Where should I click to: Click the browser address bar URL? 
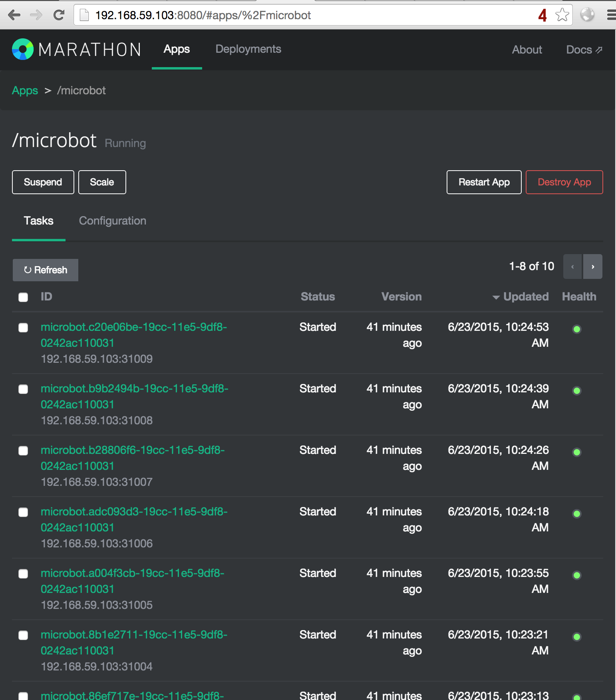point(203,15)
